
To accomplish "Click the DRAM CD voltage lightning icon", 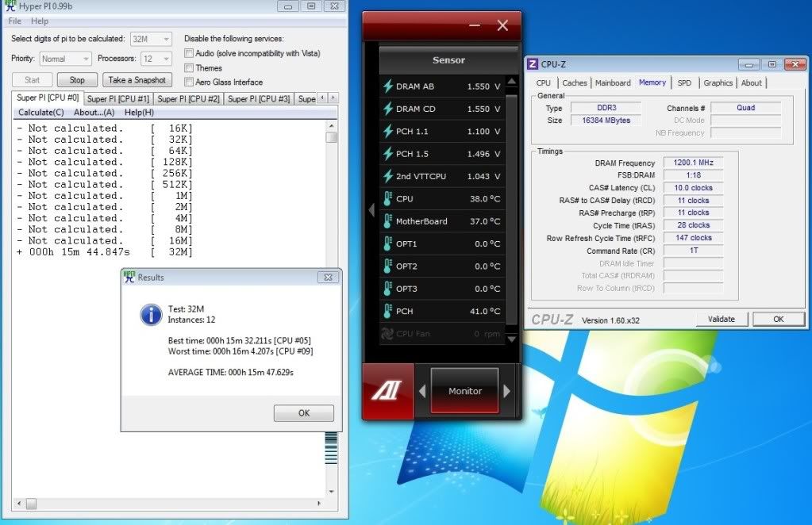I will click(388, 109).
